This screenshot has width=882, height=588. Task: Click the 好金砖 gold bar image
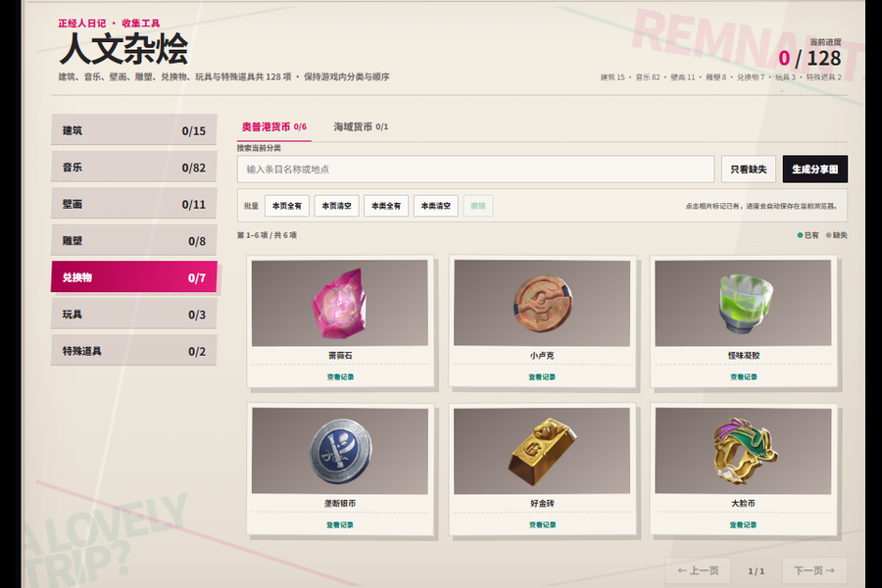(x=542, y=451)
